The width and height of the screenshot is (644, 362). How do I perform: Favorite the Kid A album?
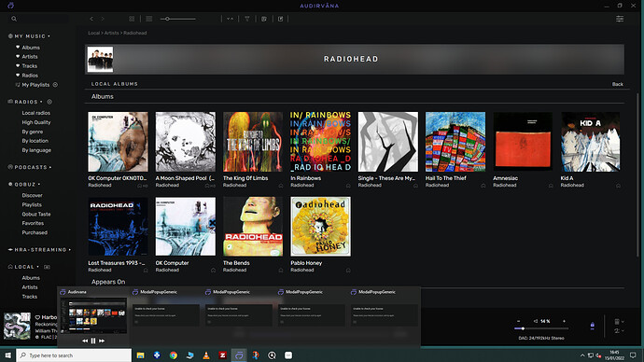pyautogui.click(x=618, y=186)
